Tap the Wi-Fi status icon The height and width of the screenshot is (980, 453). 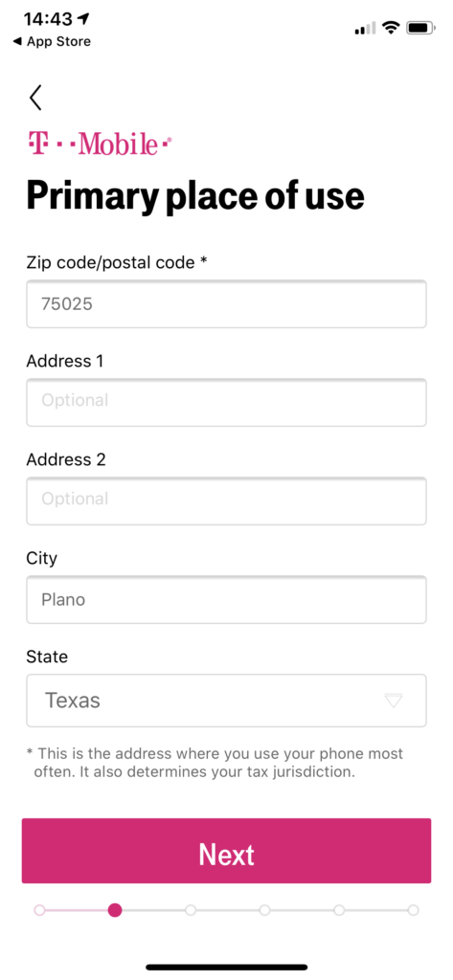(392, 28)
